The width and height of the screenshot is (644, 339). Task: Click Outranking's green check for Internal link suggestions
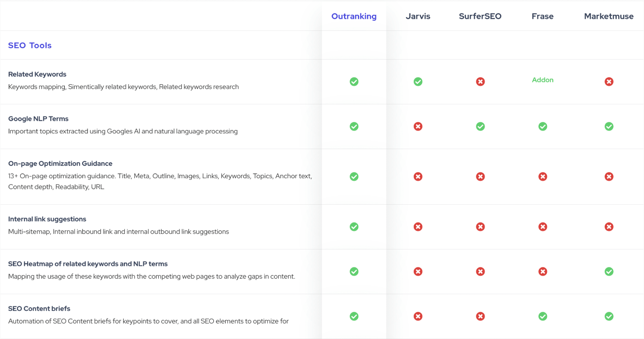(354, 227)
